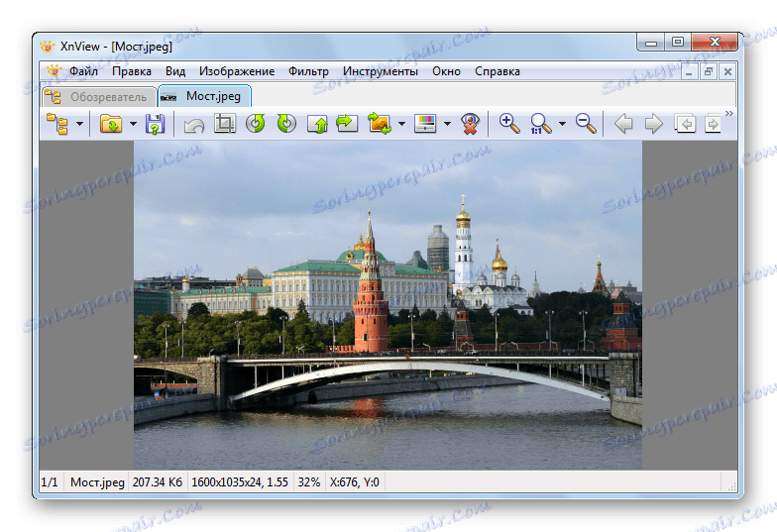Click status bar index 1/1
This screenshot has height=532, width=777.
tap(50, 481)
